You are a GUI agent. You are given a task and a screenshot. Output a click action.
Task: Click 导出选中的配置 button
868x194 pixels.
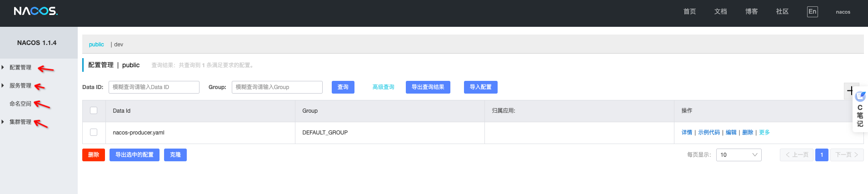click(135, 155)
